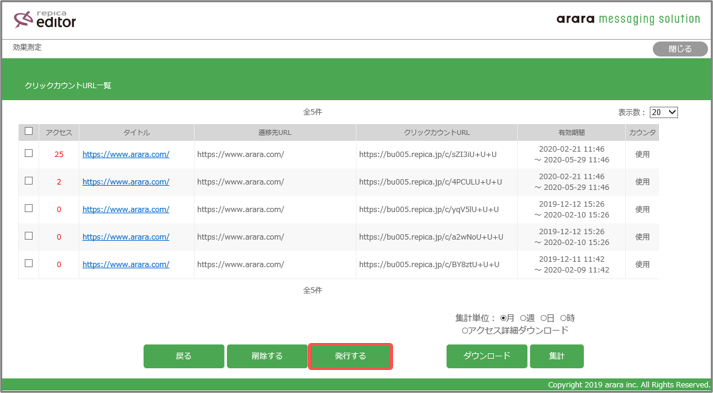Image resolution: width=713 pixels, height=393 pixels.
Task: Check the row with 25 accesses
Action: click(x=29, y=153)
